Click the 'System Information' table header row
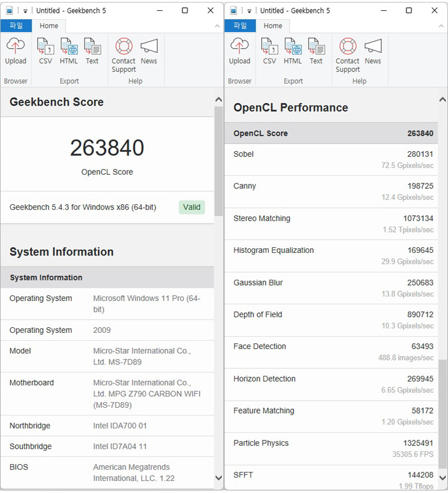The width and height of the screenshot is (448, 493). point(108,277)
